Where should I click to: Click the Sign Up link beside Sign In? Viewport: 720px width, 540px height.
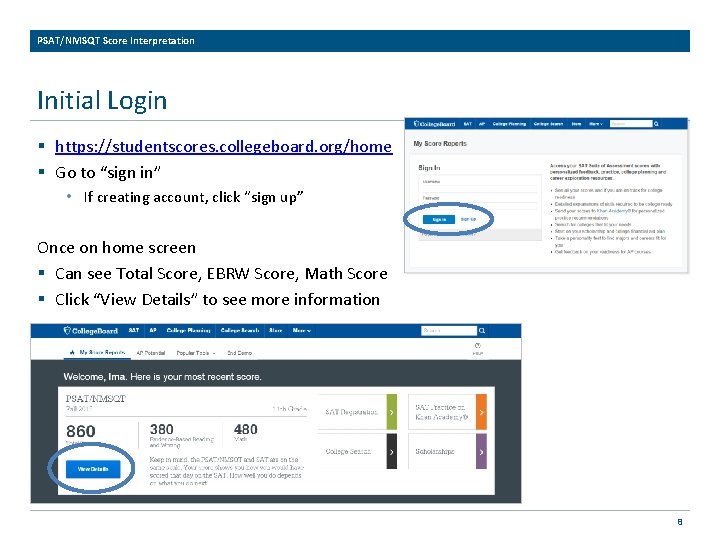pos(468,219)
